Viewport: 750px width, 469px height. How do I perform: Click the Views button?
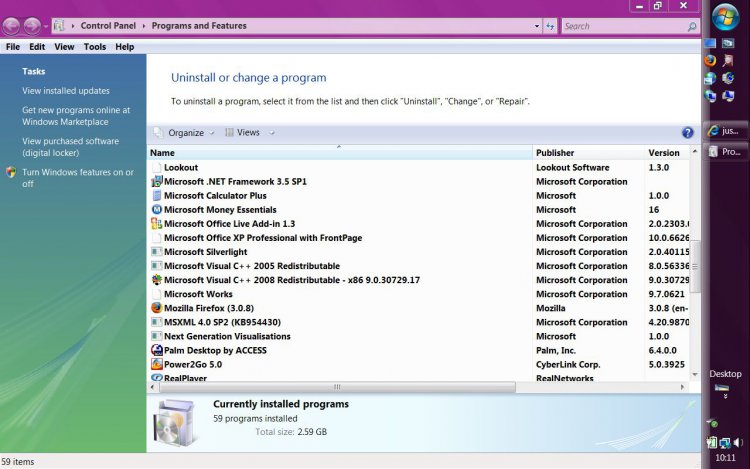(243, 132)
